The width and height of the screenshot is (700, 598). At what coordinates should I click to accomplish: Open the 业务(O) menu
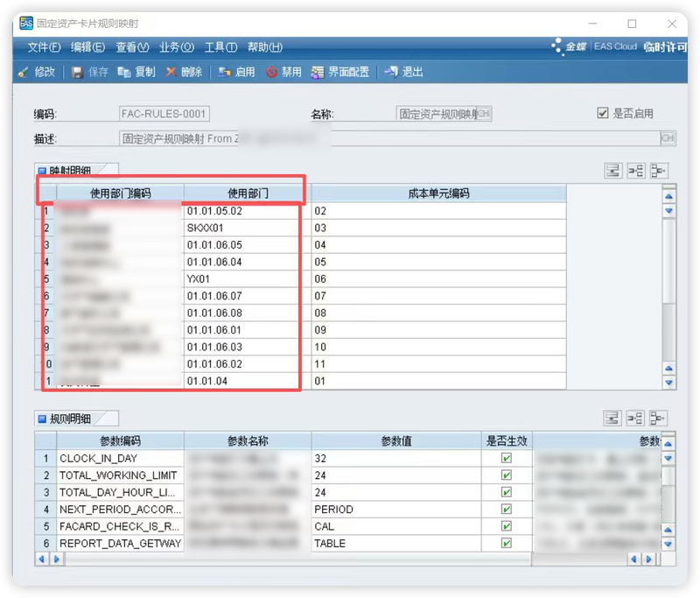click(177, 47)
